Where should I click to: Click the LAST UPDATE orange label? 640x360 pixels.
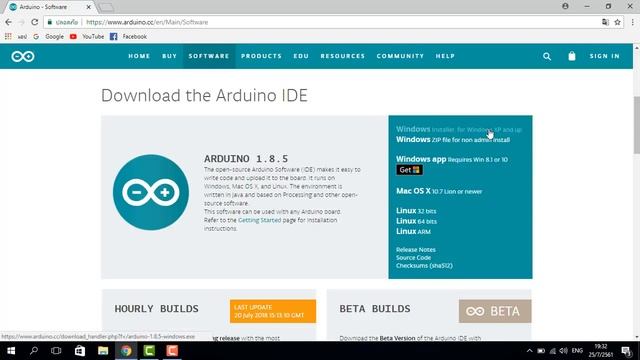point(273,311)
